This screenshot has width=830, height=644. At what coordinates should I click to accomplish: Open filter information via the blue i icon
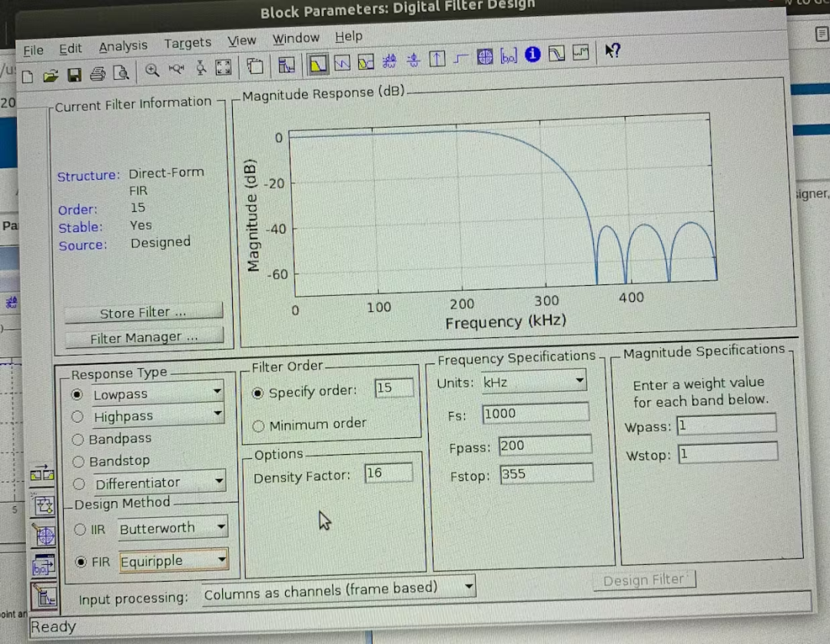tap(532, 55)
